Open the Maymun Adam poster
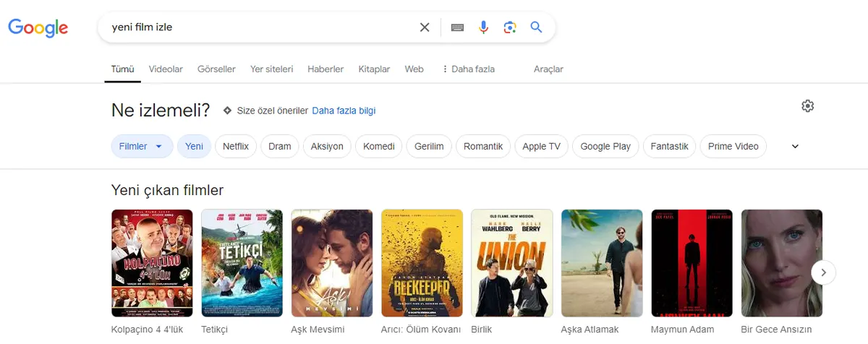 (692, 263)
